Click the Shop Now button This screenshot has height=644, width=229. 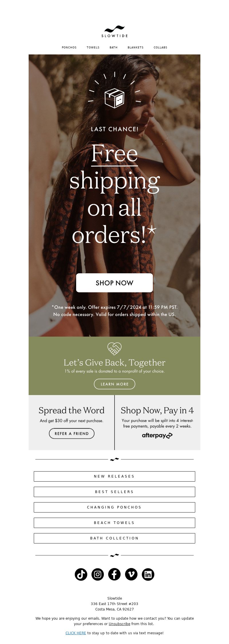(114, 283)
